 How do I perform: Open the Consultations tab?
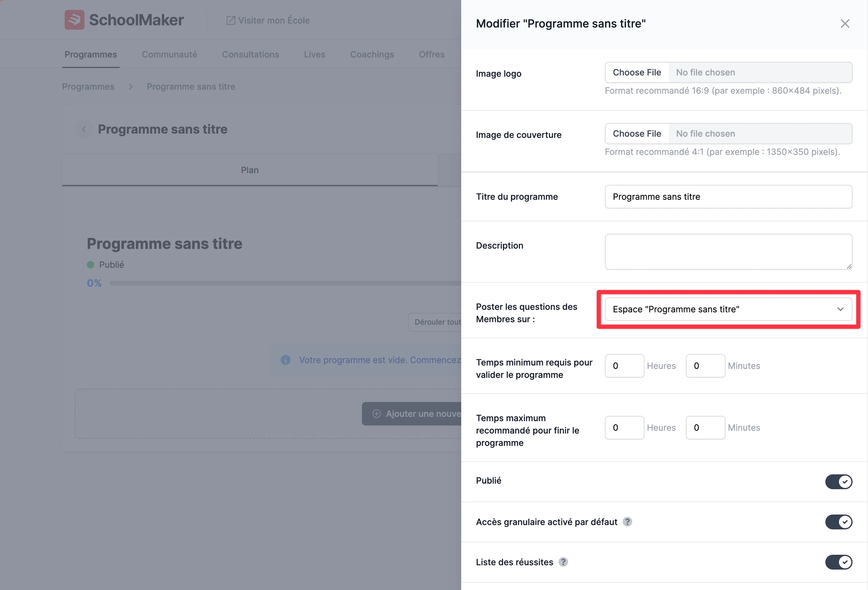coord(251,54)
